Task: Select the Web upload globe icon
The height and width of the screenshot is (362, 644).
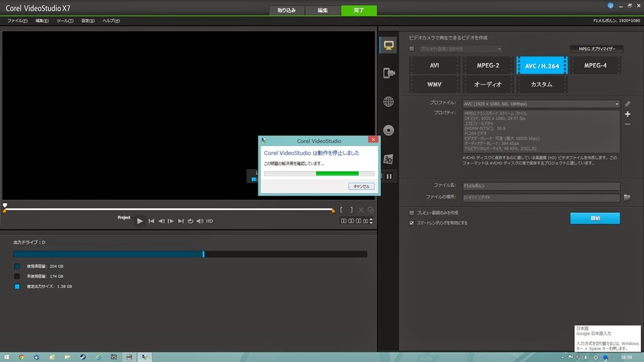Action: pyautogui.click(x=388, y=101)
